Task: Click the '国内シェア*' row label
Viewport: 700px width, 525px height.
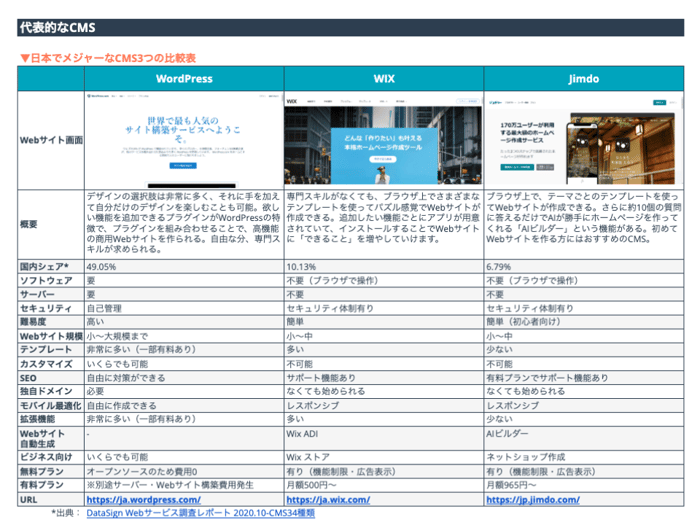Action: (44, 267)
